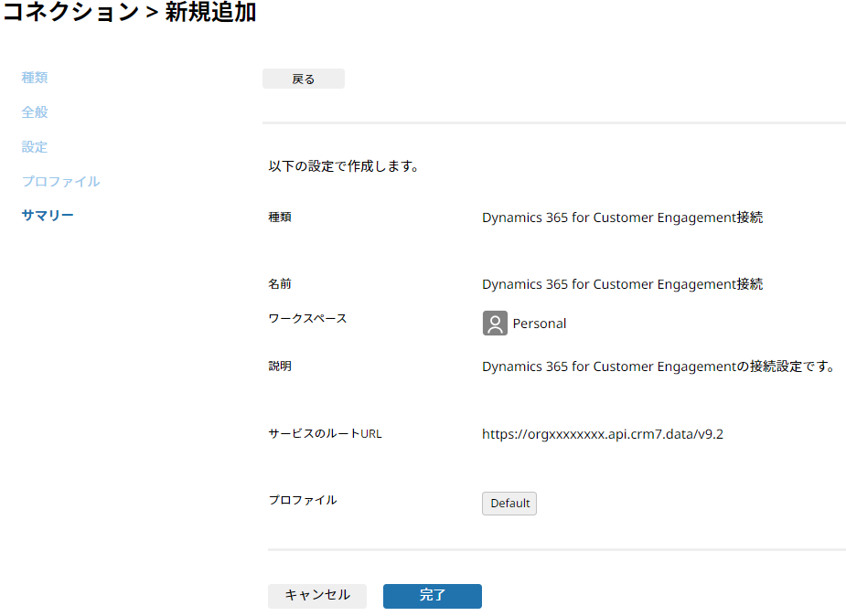Click the Default profile button
The image size is (846, 616).
[509, 504]
